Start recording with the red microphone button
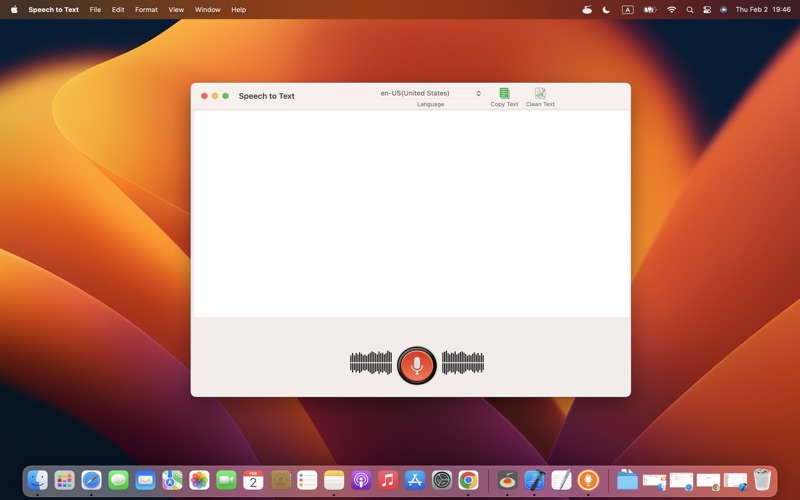Image resolution: width=800 pixels, height=500 pixels. pyautogui.click(x=416, y=365)
